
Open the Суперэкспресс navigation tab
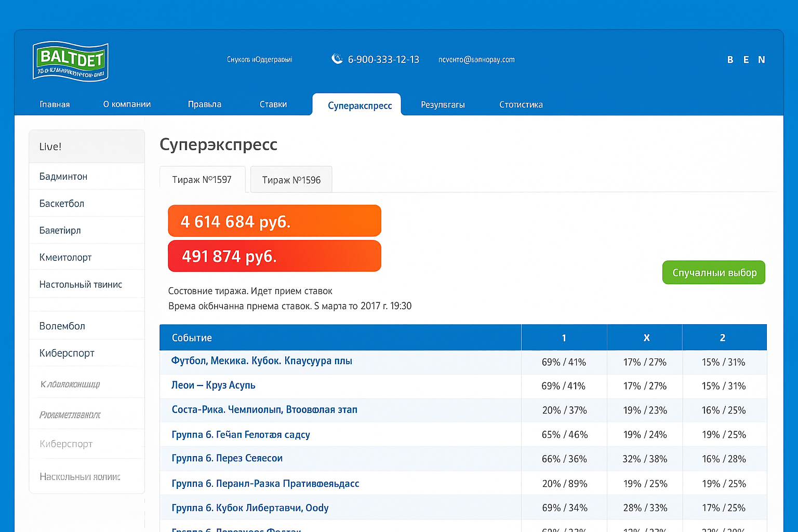(x=359, y=105)
